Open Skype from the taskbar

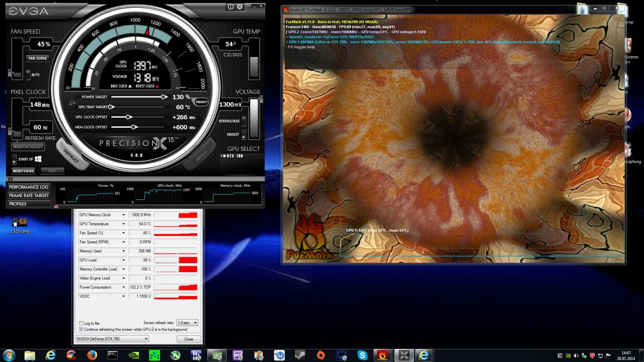click(362, 355)
